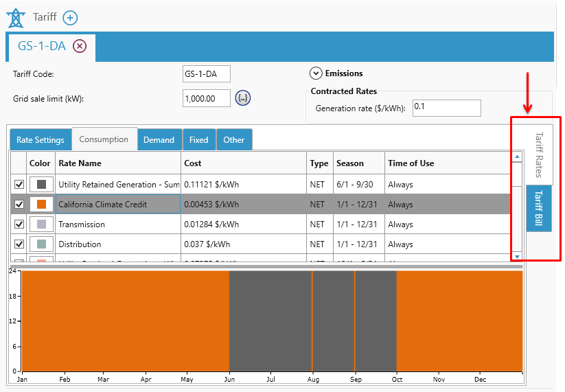The width and height of the screenshot is (565, 392).
Task: Pick color for California Climate Credit
Action: (x=41, y=205)
